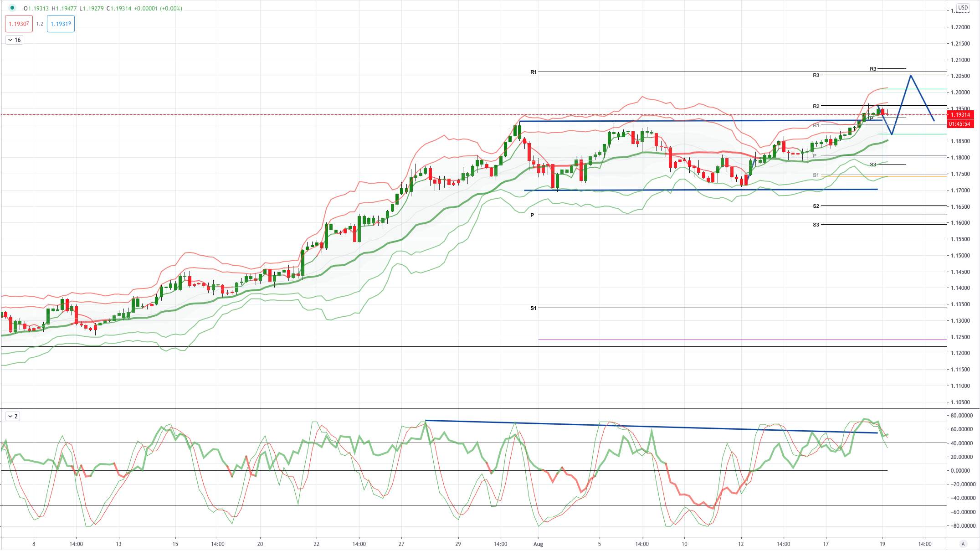Select the R2 pivot level label
This screenshot has height=551, width=980.
pos(816,106)
